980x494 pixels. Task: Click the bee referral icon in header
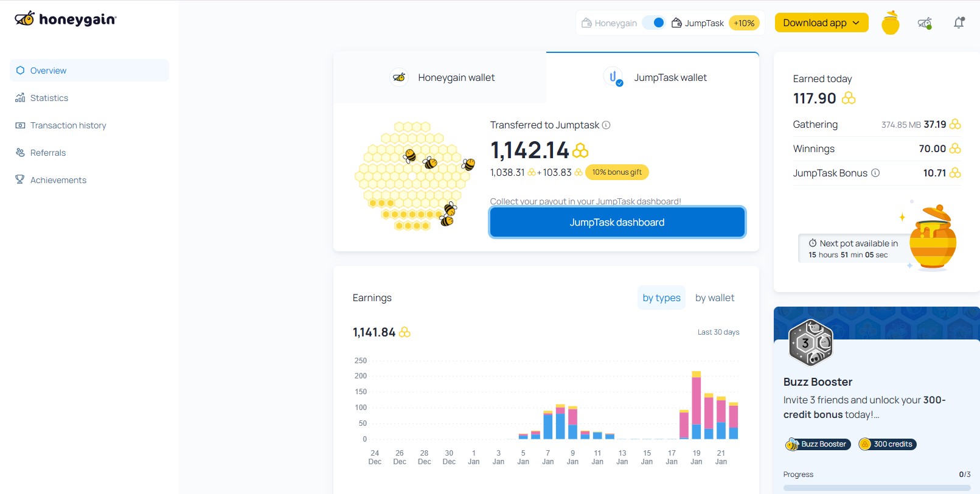tap(924, 23)
